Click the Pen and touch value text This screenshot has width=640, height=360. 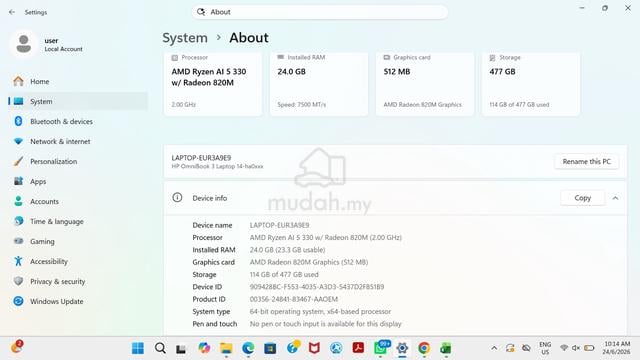326,324
